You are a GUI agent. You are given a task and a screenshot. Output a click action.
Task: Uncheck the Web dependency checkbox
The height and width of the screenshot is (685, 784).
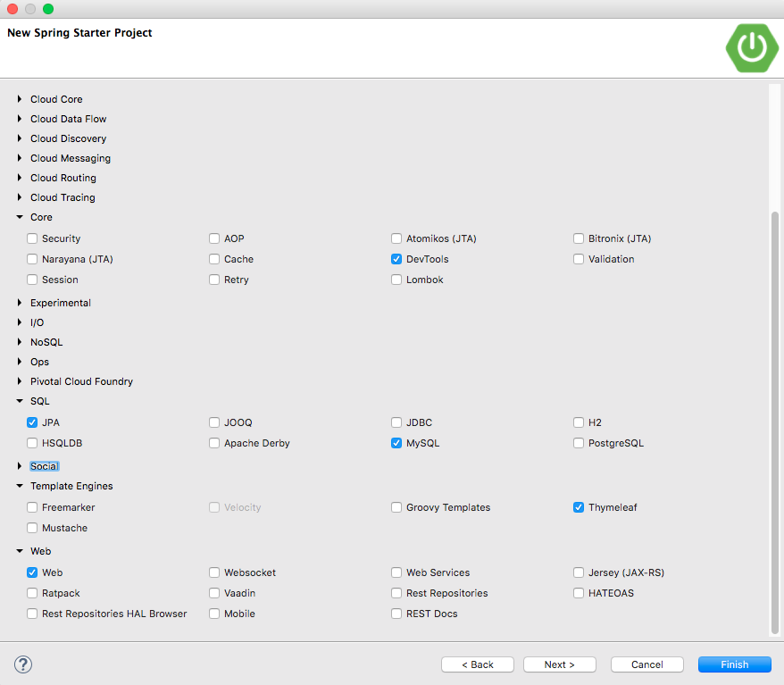coord(32,572)
